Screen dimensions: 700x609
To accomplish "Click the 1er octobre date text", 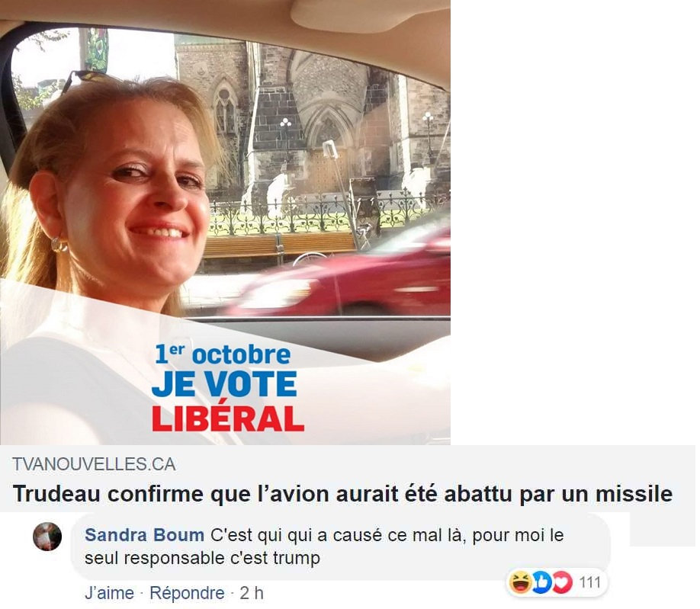I will [x=223, y=354].
